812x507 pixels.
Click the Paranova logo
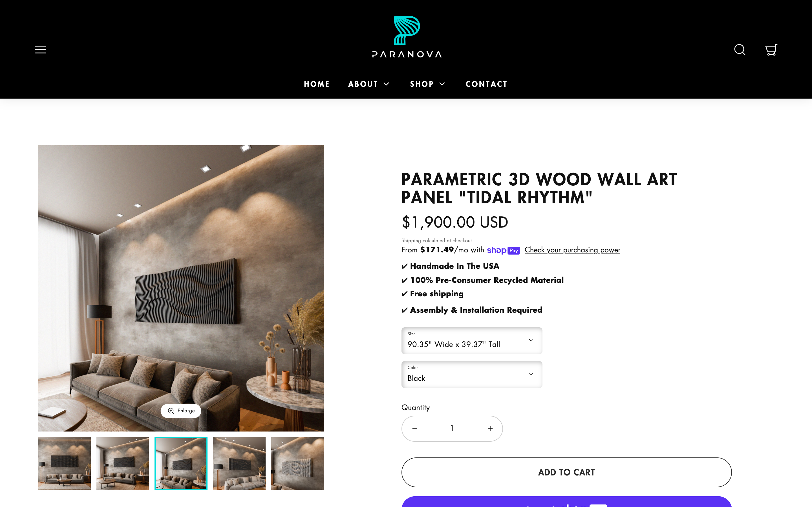pyautogui.click(x=407, y=37)
